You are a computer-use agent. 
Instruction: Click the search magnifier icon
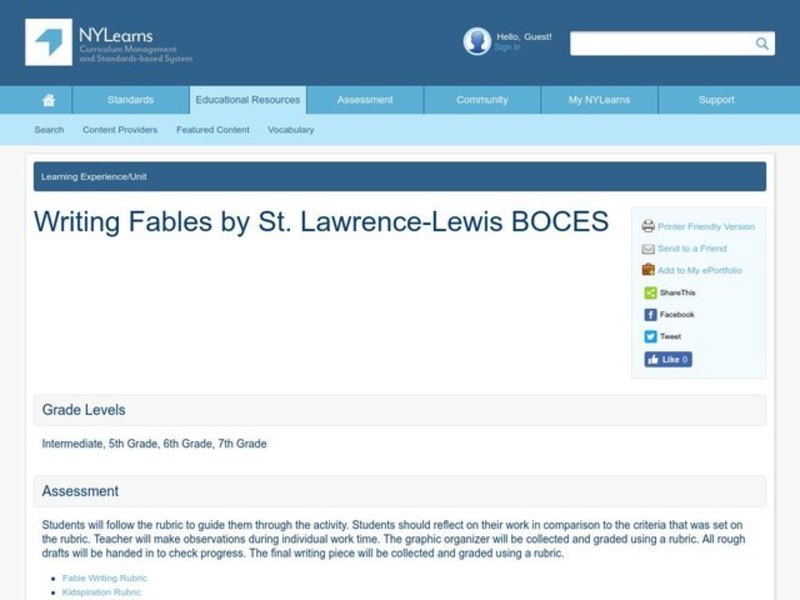tap(760, 44)
